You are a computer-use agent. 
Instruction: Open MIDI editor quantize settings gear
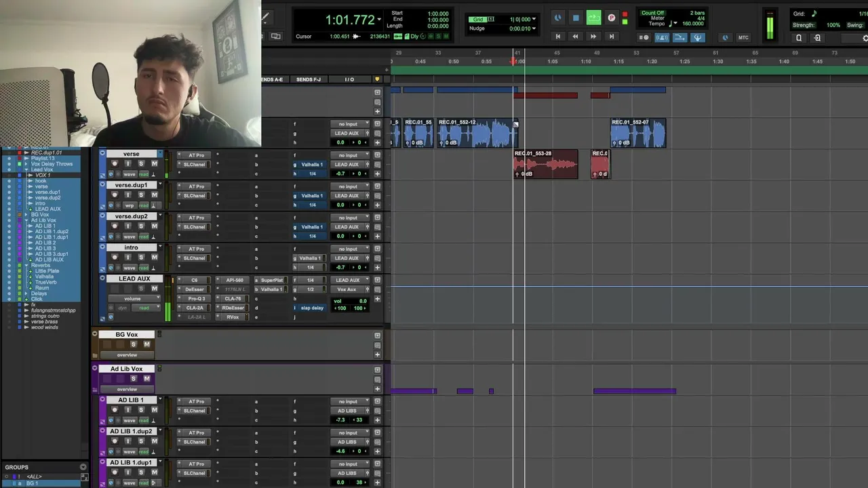pos(865,38)
